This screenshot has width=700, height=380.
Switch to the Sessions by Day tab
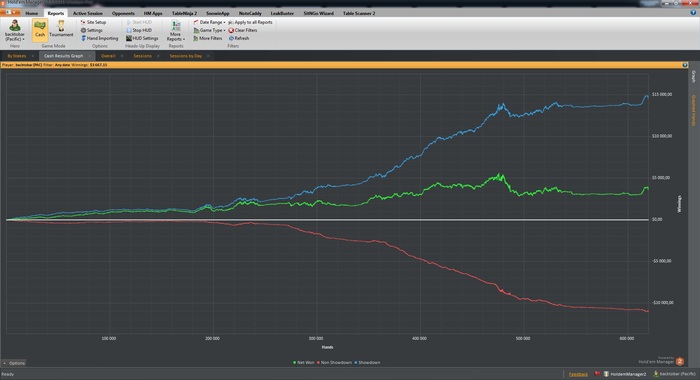point(186,56)
